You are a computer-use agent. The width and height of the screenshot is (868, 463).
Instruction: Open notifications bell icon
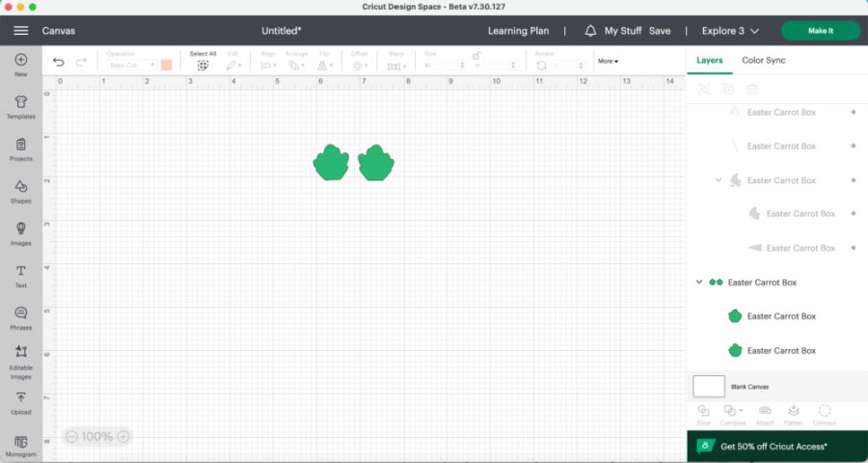click(x=590, y=31)
